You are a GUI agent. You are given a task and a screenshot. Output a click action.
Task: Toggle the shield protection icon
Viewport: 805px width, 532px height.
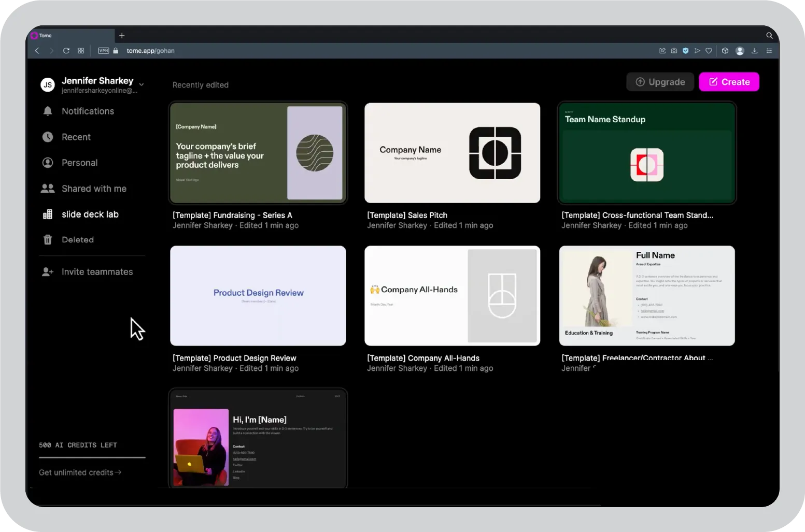click(685, 51)
